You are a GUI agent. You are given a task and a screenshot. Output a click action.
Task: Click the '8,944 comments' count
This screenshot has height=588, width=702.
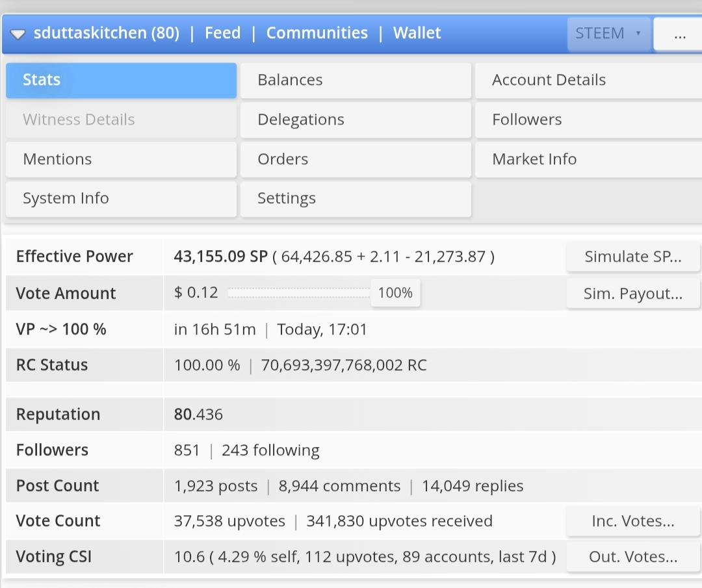[339, 486]
